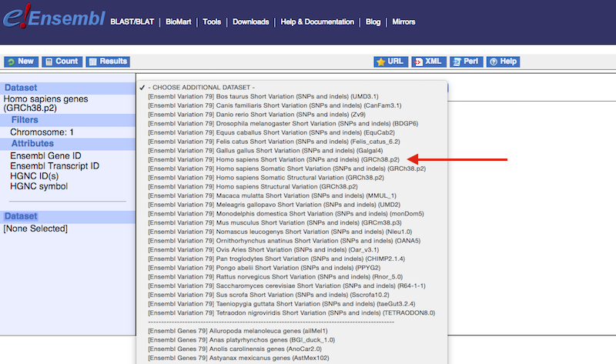Image resolution: width=616 pixels, height=364 pixels.
Task: Click the Results button icon
Action: 92,62
